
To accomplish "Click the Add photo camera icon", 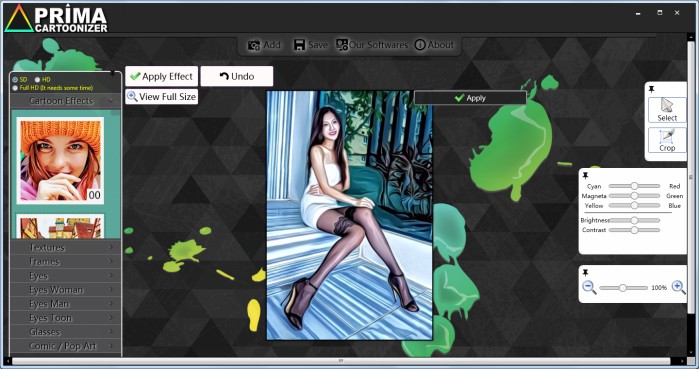I will tap(254, 45).
